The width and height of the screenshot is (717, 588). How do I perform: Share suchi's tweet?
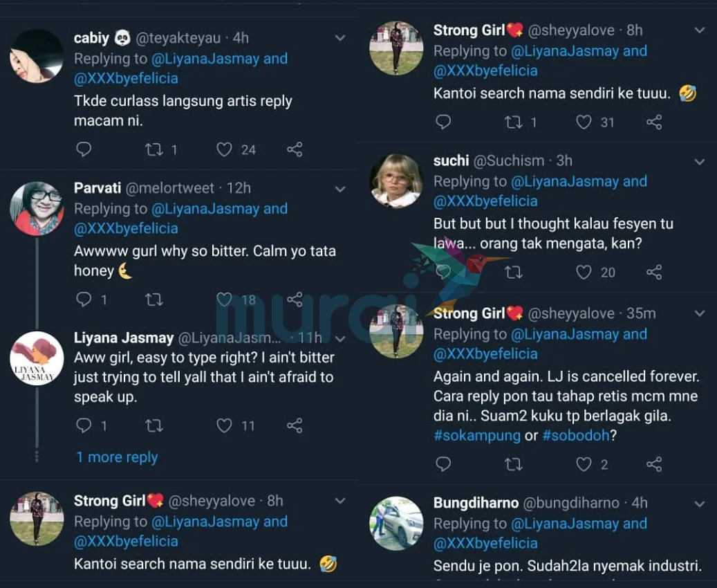pyautogui.click(x=654, y=272)
